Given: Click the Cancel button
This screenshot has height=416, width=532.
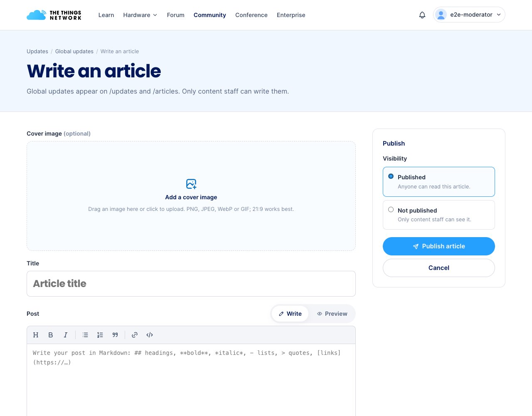Looking at the screenshot, I should click(439, 268).
